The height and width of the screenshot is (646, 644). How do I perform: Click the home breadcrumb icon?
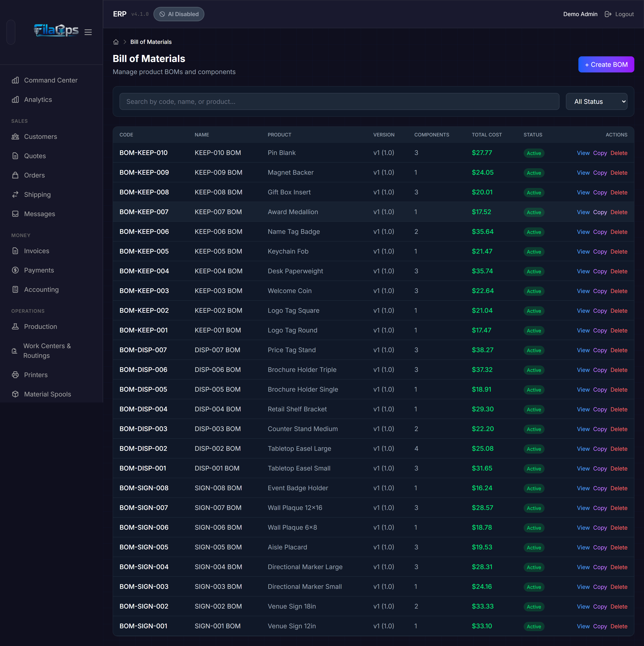pyautogui.click(x=116, y=42)
